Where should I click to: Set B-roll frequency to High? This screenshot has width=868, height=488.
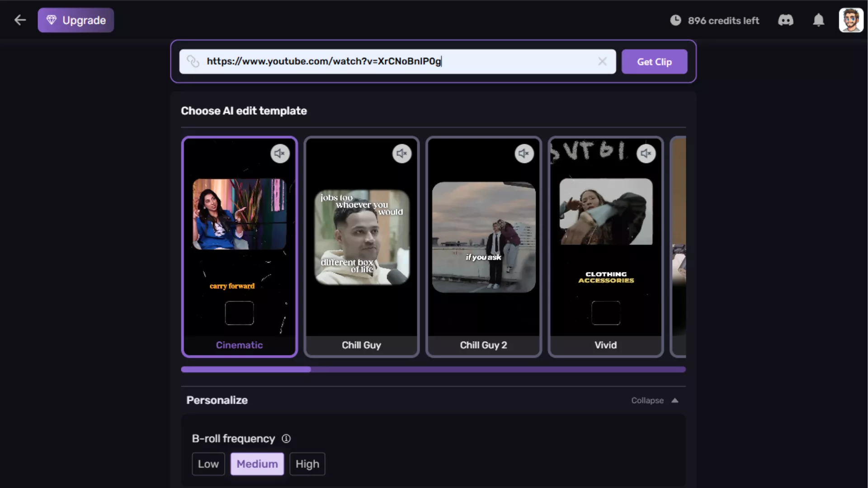coord(307,464)
